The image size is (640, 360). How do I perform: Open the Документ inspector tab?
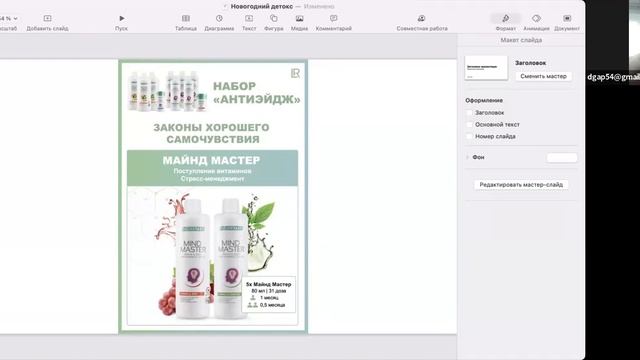coord(567,18)
